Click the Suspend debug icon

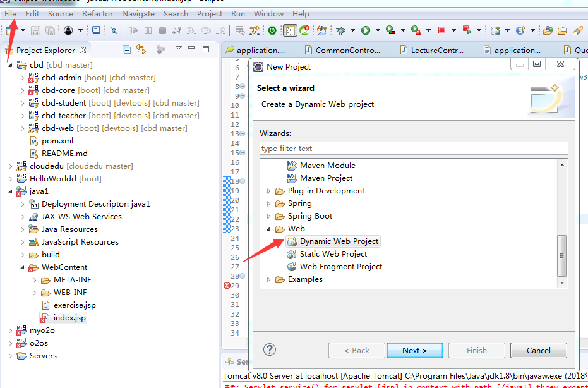(x=148, y=30)
